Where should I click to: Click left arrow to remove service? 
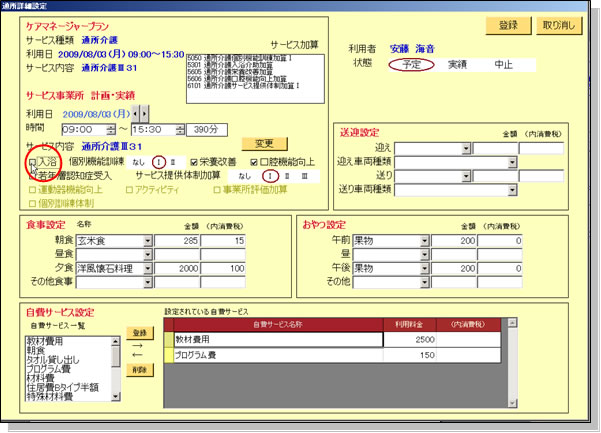(x=137, y=355)
